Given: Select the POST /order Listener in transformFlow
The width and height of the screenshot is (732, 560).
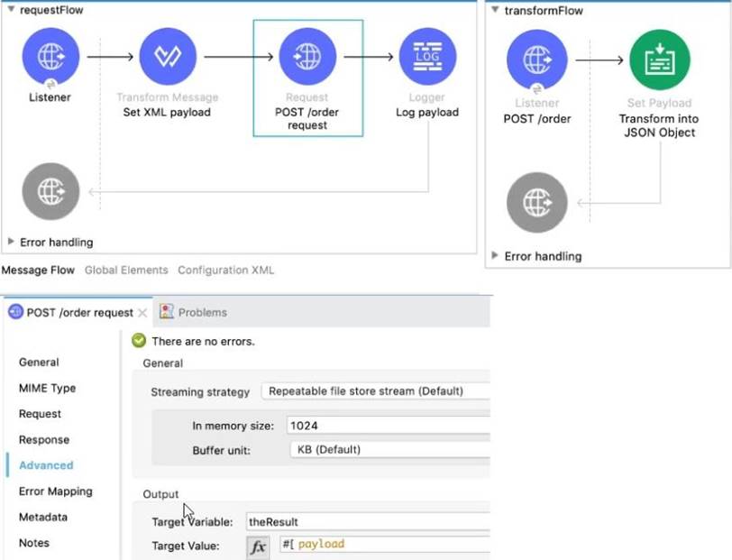Looking at the screenshot, I should pyautogui.click(x=536, y=60).
